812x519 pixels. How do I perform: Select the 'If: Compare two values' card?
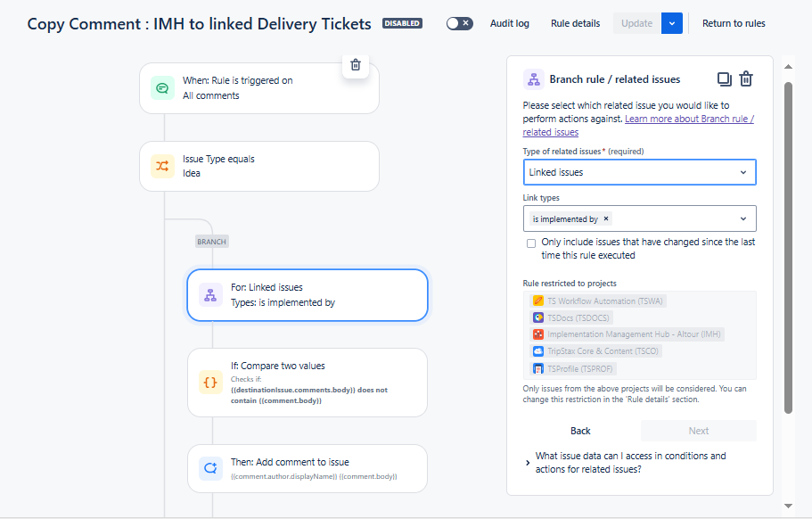click(x=308, y=383)
